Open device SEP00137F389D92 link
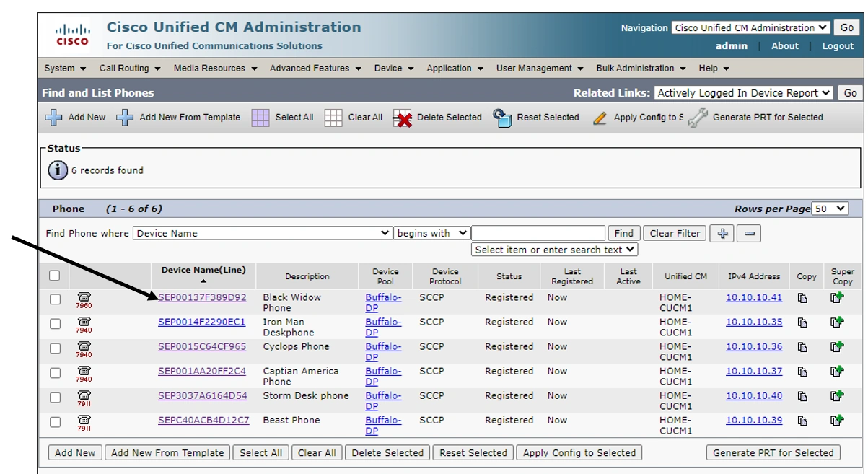 coord(202,298)
